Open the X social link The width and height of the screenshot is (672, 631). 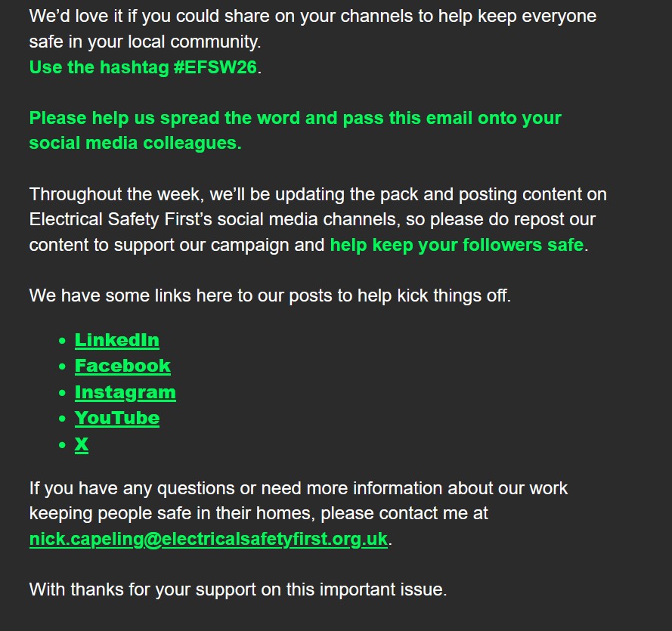(82, 444)
